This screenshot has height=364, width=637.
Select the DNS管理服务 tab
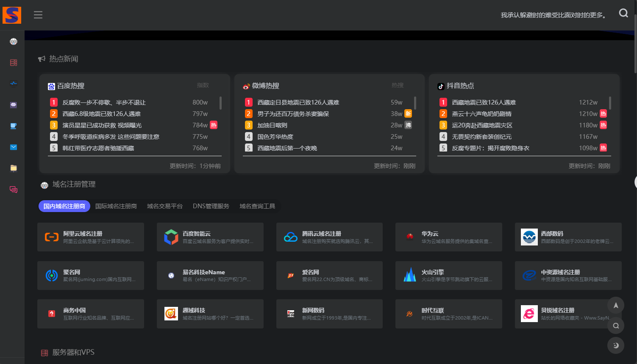pos(211,206)
